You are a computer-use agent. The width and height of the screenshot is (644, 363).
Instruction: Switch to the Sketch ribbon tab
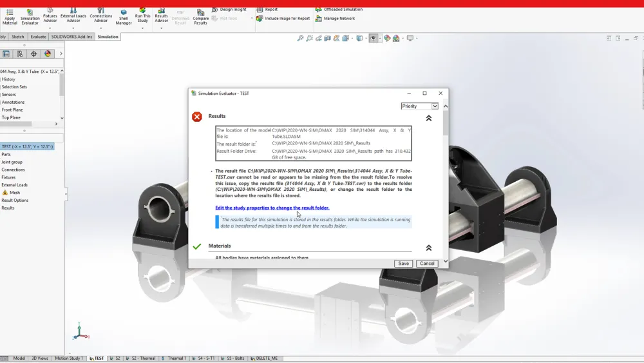point(17,37)
